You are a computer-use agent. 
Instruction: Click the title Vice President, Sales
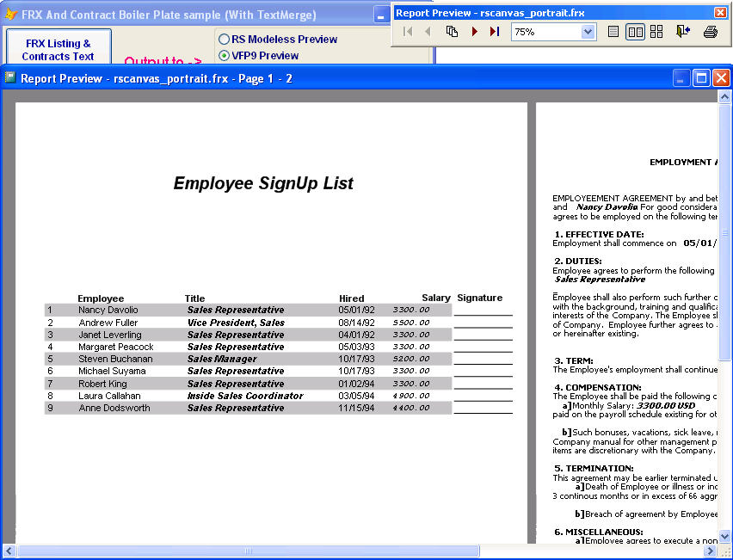point(236,323)
